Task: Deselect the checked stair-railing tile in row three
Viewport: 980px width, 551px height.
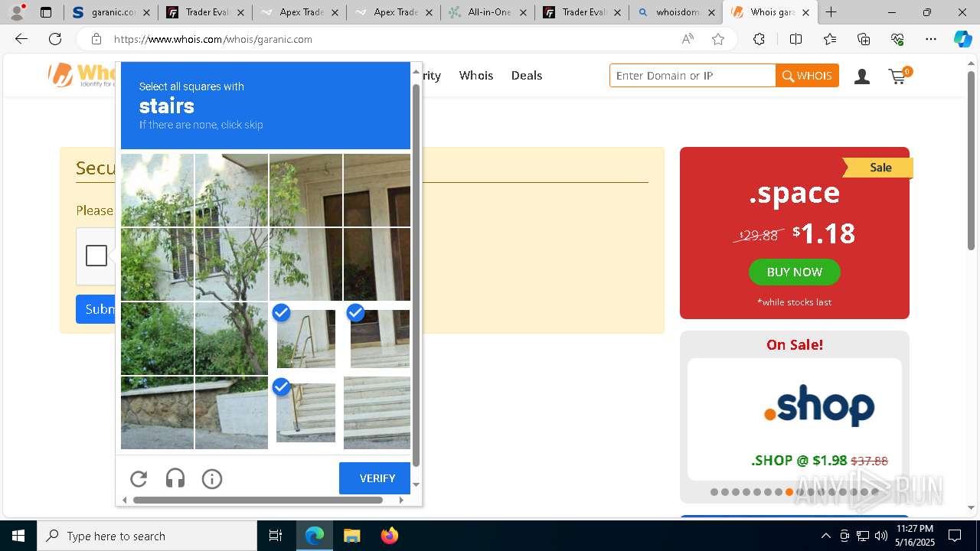Action: 305,338
